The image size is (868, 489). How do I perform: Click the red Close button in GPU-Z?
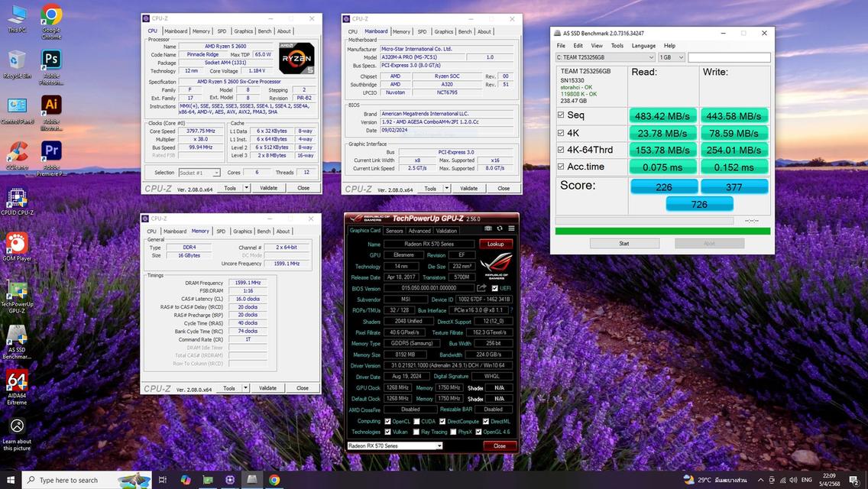click(x=499, y=445)
